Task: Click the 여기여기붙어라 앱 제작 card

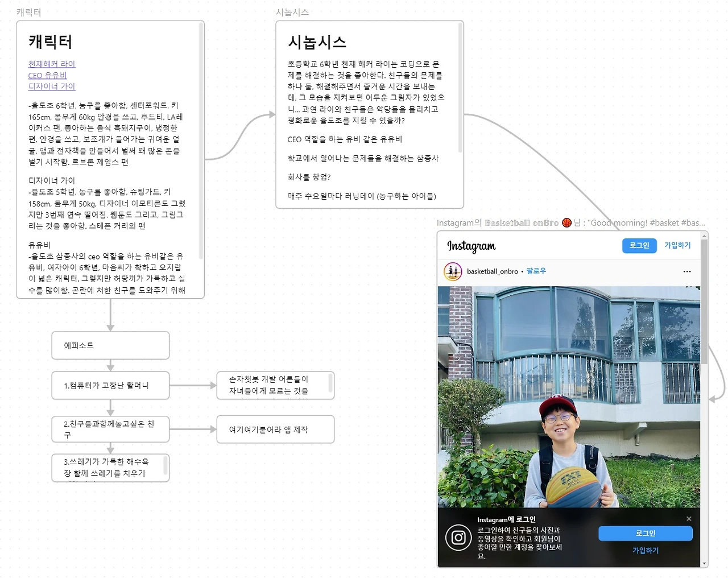Action: (275, 429)
